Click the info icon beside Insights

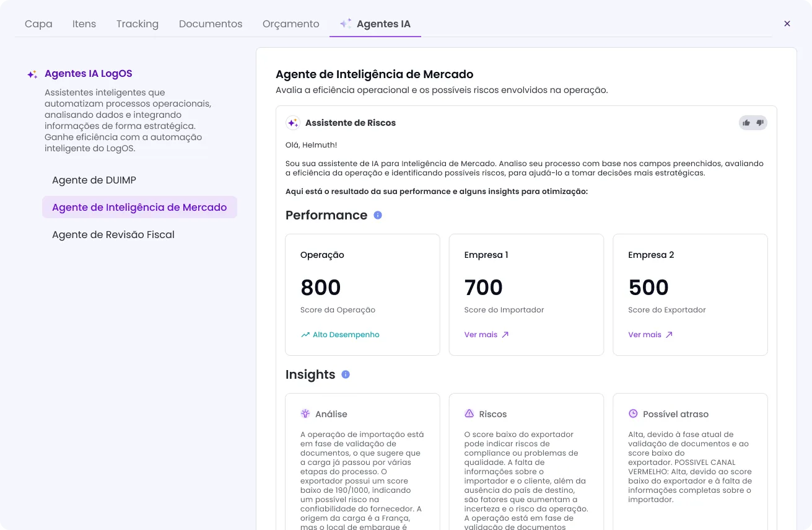point(346,374)
